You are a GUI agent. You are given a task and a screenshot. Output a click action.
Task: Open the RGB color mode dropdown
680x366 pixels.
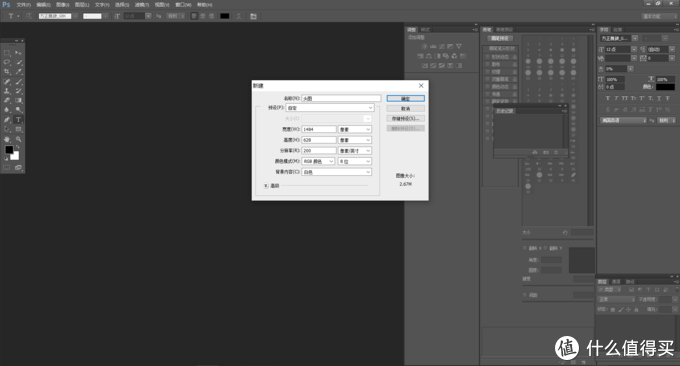coord(318,161)
